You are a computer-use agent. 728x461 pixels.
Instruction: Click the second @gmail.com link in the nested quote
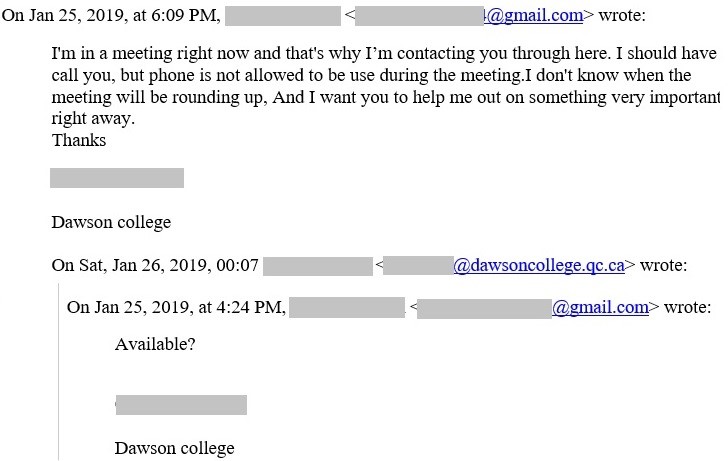(600, 307)
